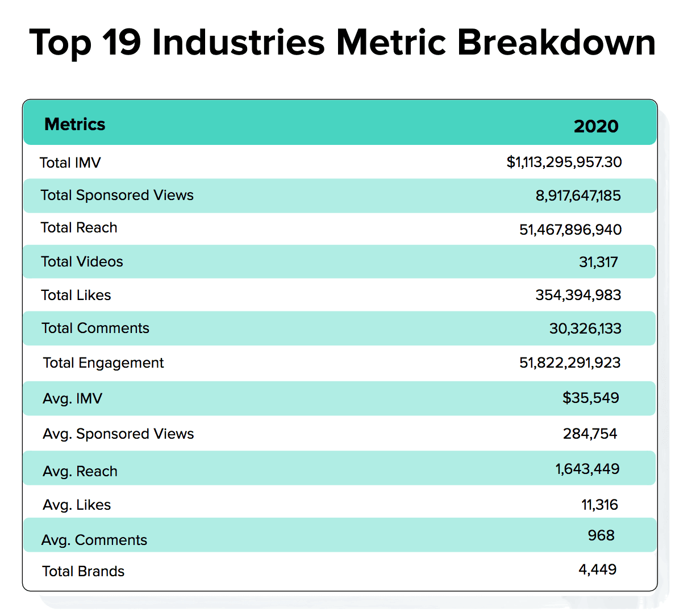Select the Total Comments row label
The image size is (692, 616).
point(95,328)
